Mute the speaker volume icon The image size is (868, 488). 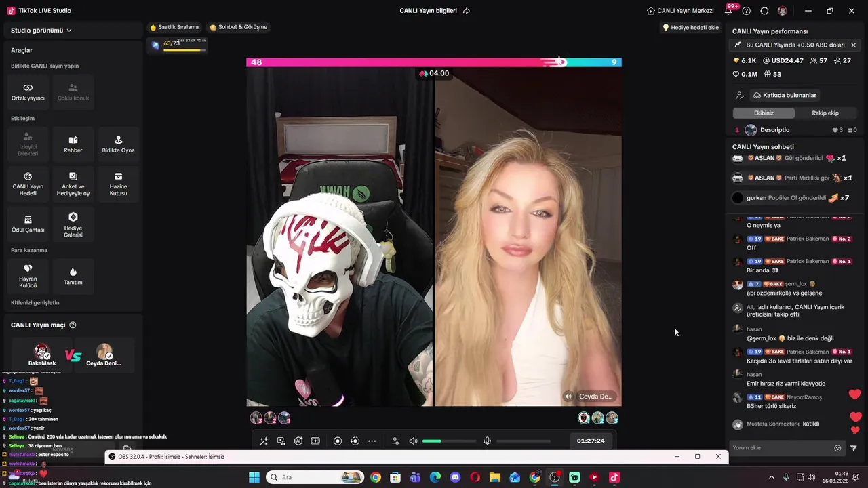coord(413,441)
